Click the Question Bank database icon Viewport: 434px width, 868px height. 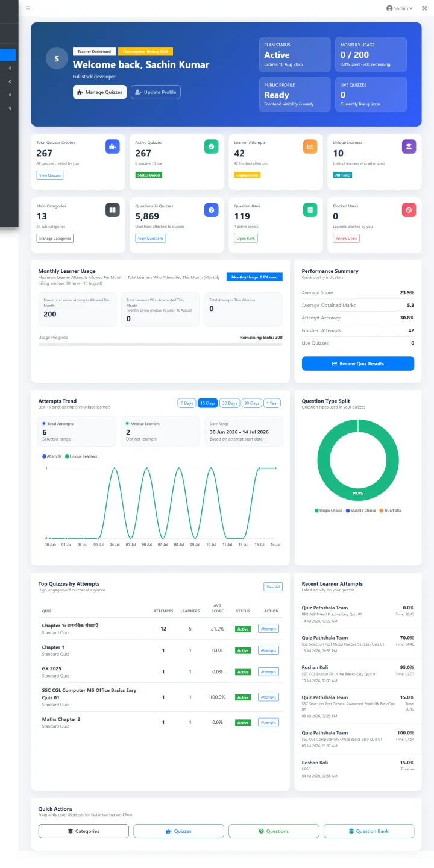(310, 209)
